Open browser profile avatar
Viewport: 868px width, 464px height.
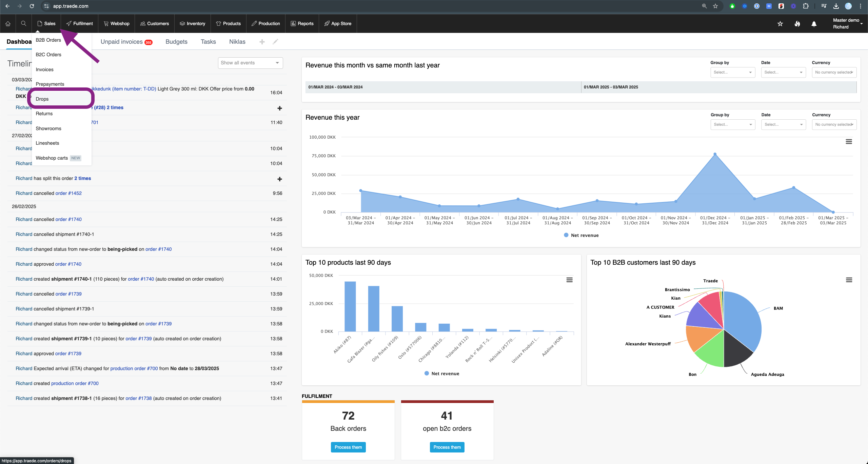pos(848,6)
